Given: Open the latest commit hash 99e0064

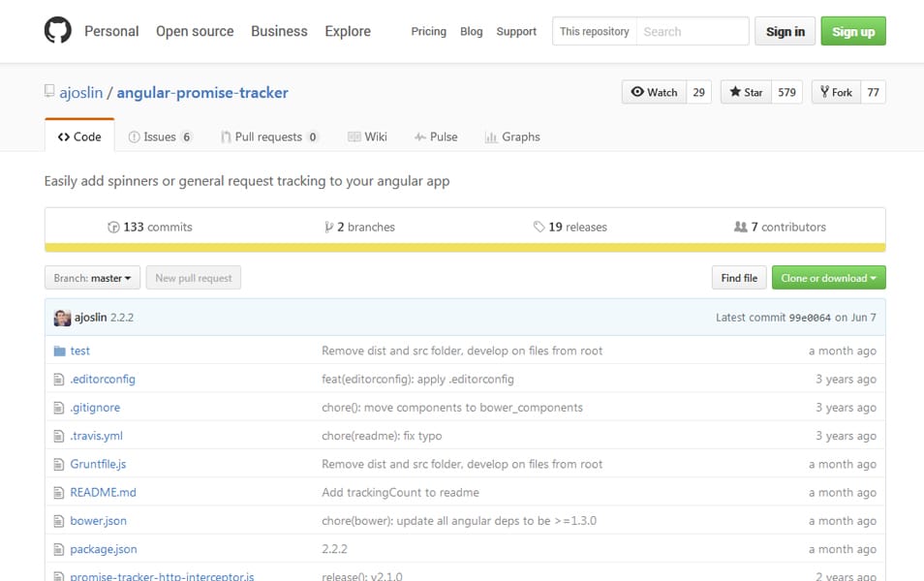Looking at the screenshot, I should coord(810,318).
